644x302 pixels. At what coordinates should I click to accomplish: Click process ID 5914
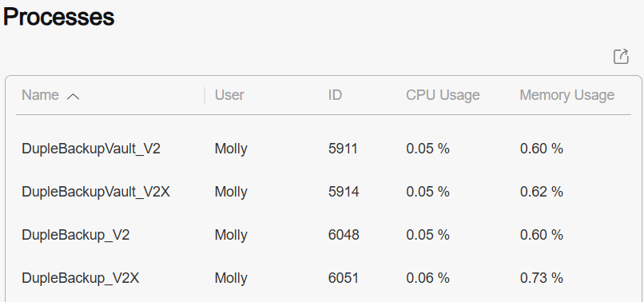pyautogui.click(x=344, y=192)
